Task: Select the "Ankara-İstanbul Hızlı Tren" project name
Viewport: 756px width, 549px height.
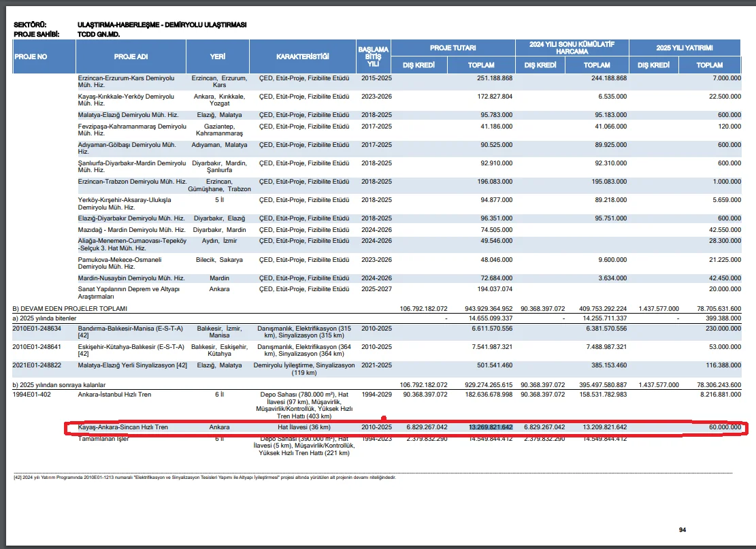Action: pyautogui.click(x=114, y=394)
